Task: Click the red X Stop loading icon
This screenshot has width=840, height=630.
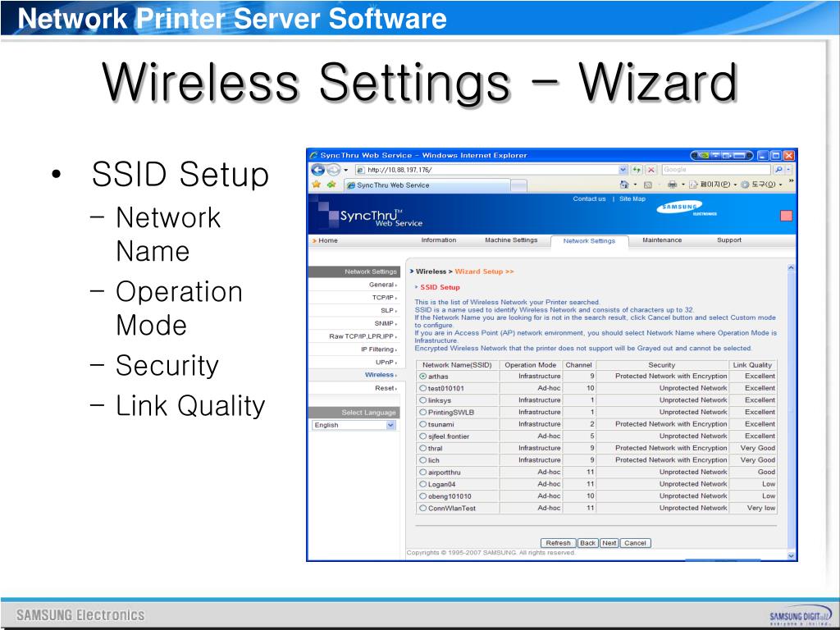Action: (651, 170)
